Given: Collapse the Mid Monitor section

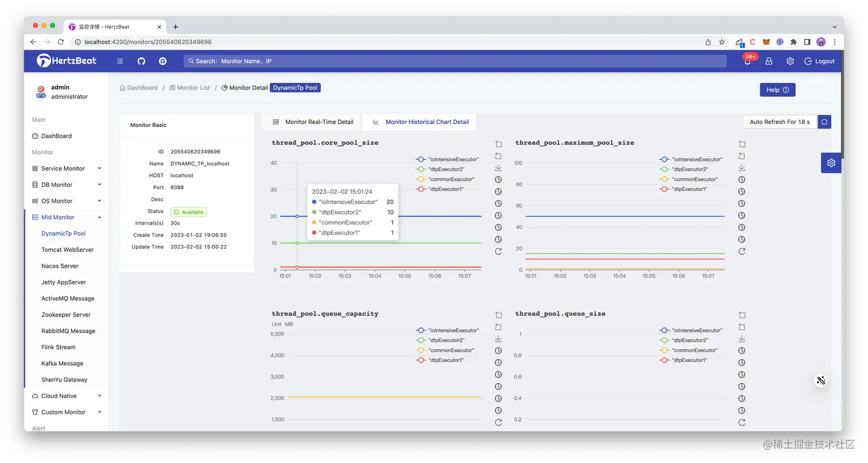Looking at the screenshot, I should (56, 217).
